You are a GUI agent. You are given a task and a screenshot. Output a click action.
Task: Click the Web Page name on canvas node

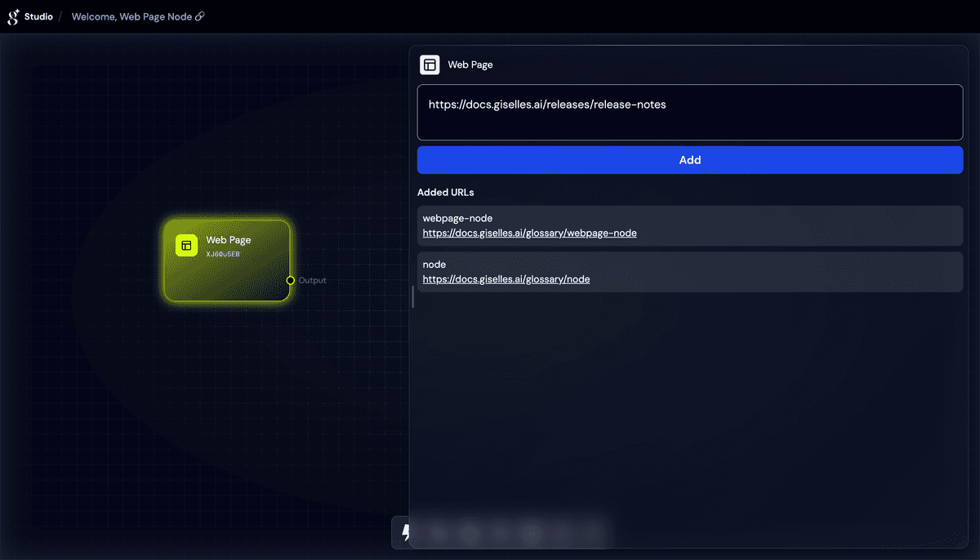pyautogui.click(x=228, y=240)
